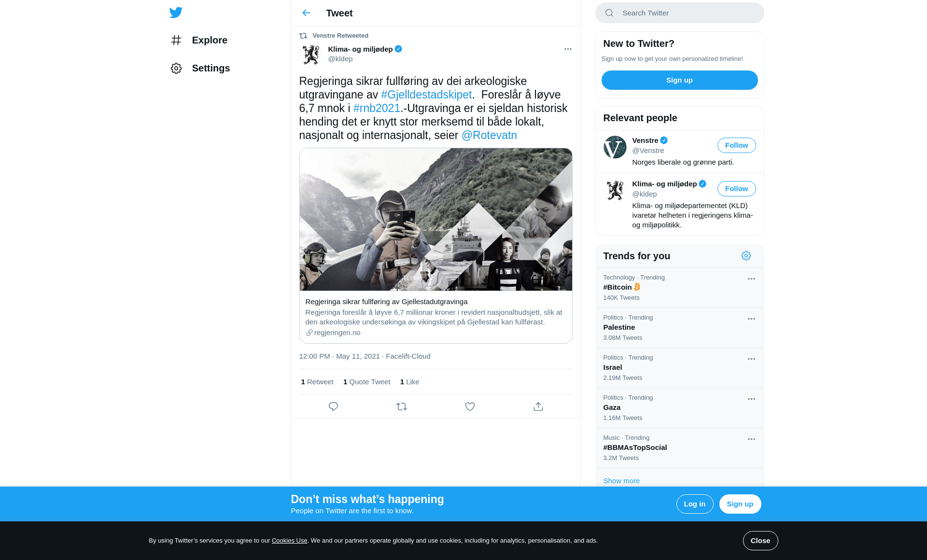View the 1 Quote Tweet list
The height and width of the screenshot is (560, 927).
point(366,382)
